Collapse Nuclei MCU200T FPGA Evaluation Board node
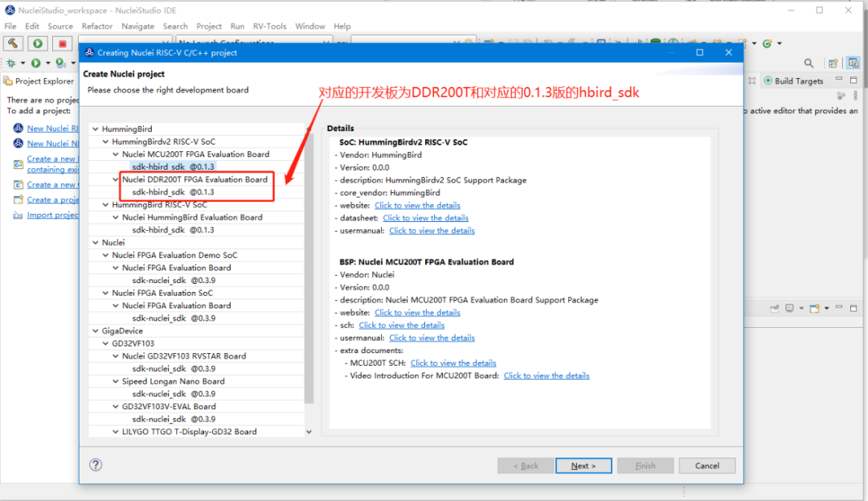This screenshot has height=501, width=868. click(116, 154)
